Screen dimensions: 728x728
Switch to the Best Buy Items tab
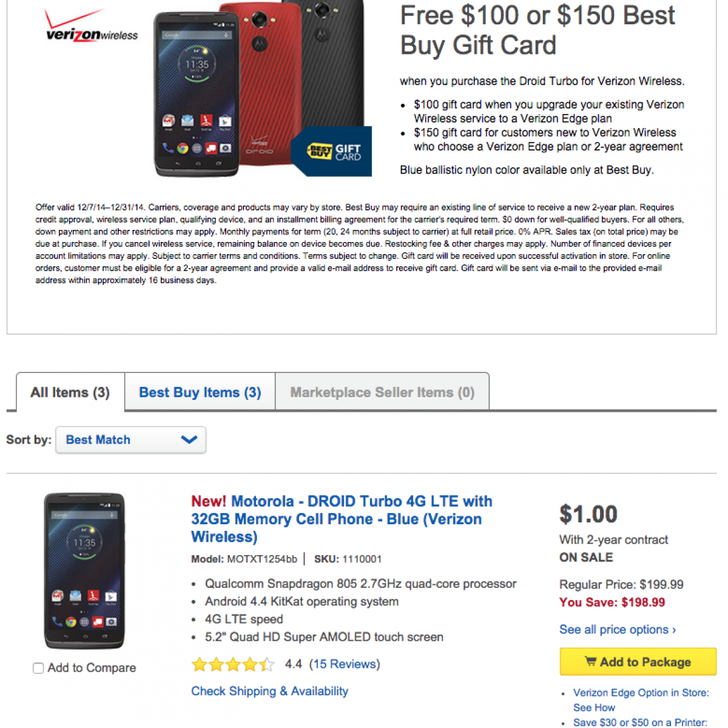[200, 393]
